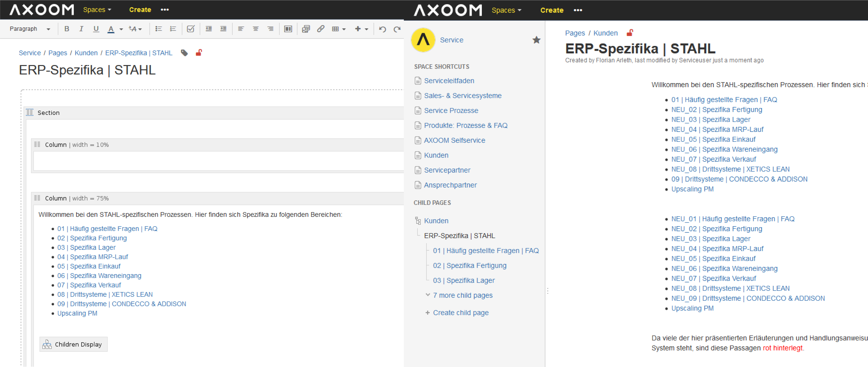868x367 pixels.
Task: Open the ellipsis menu in right header
Action: pyautogui.click(x=578, y=10)
